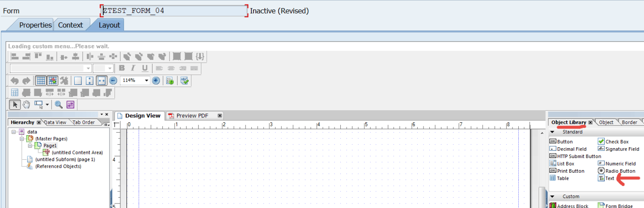Viewport: 644px width, 208px height.
Task: Click the Actual Size page icon
Action: [78, 81]
